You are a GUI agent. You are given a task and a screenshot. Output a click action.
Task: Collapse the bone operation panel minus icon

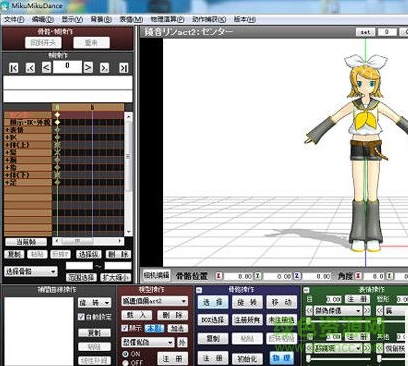point(199,290)
